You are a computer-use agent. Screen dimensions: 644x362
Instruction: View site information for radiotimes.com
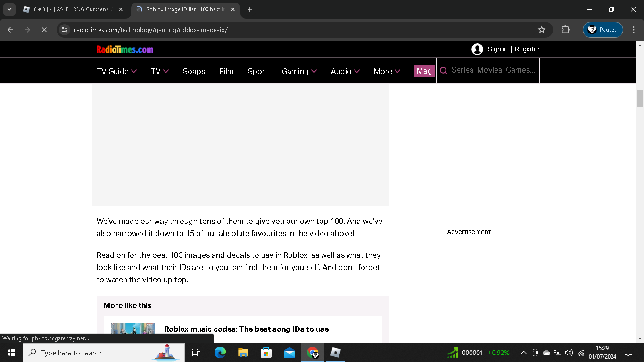pos(65,30)
